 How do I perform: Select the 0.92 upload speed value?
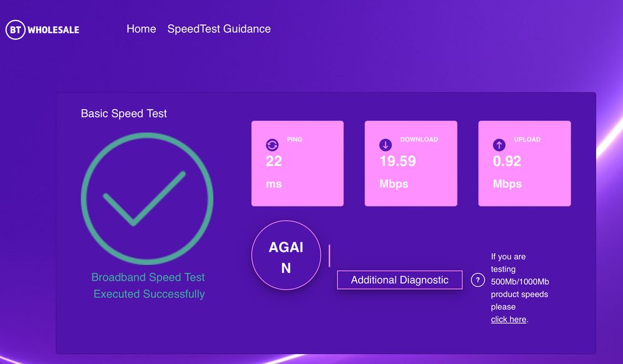click(507, 161)
